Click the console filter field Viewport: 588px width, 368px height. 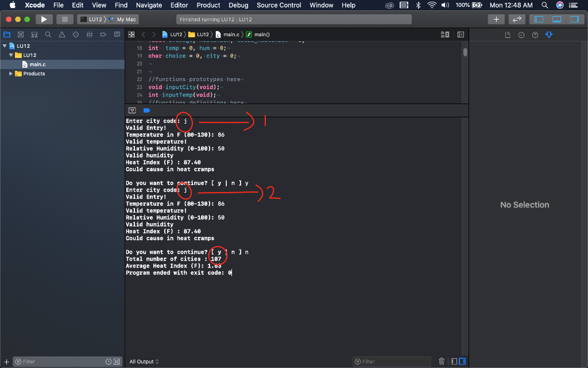392,361
